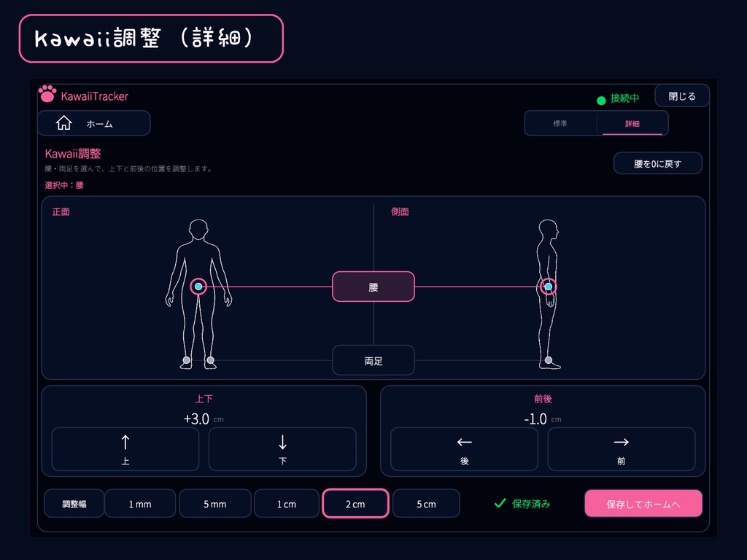Click the 側面 view label
Viewport: 747px width, 560px height.
tap(400, 211)
